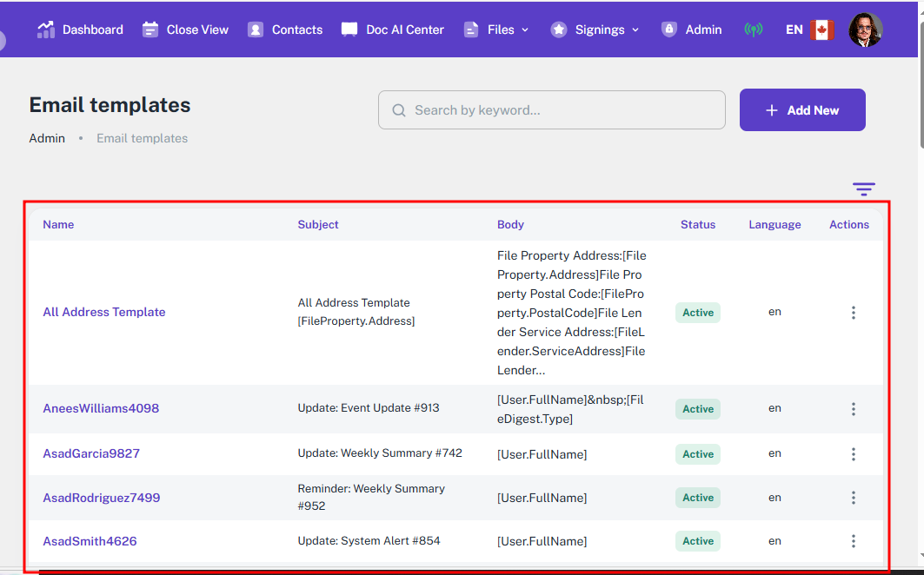Click the user profile avatar
This screenshot has width=924, height=575.
[x=865, y=30]
